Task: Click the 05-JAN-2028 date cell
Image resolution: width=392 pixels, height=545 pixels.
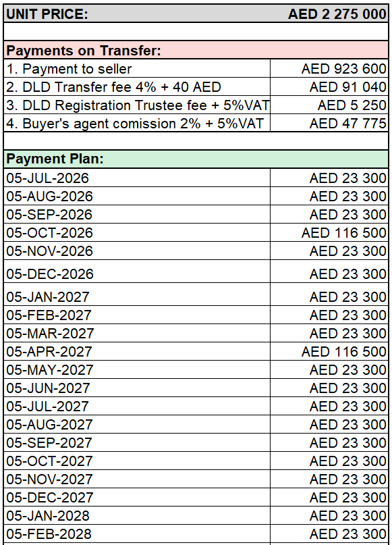Action: [137, 515]
